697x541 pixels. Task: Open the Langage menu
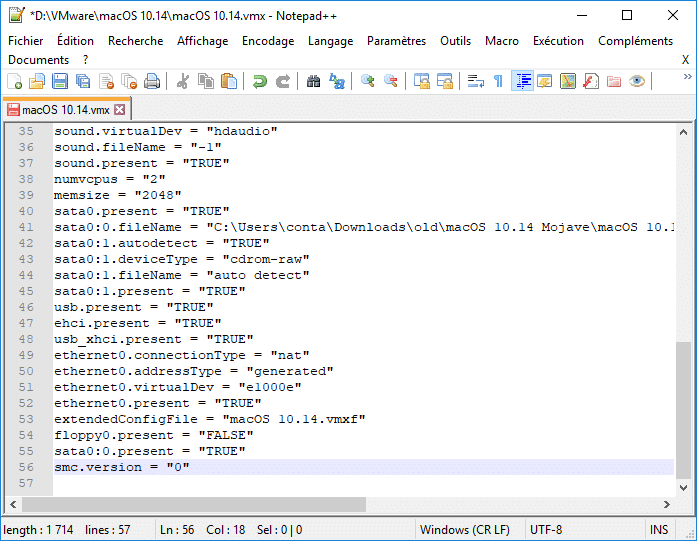(330, 41)
